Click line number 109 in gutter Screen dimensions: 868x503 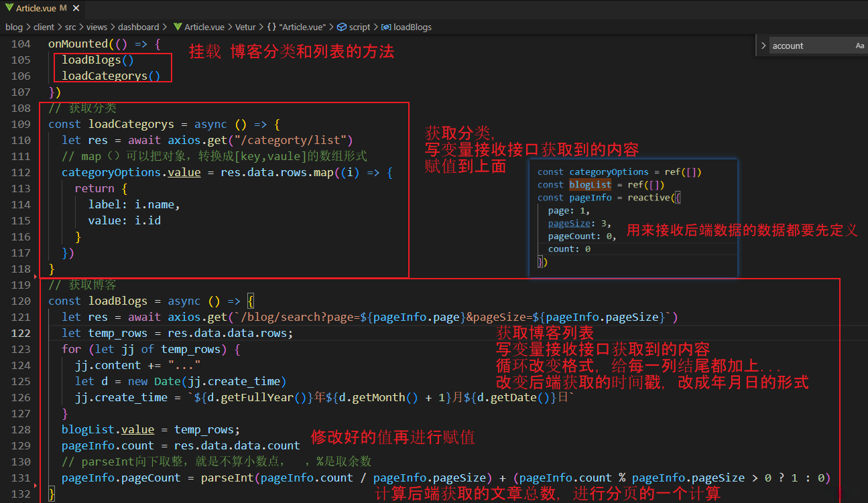21,124
